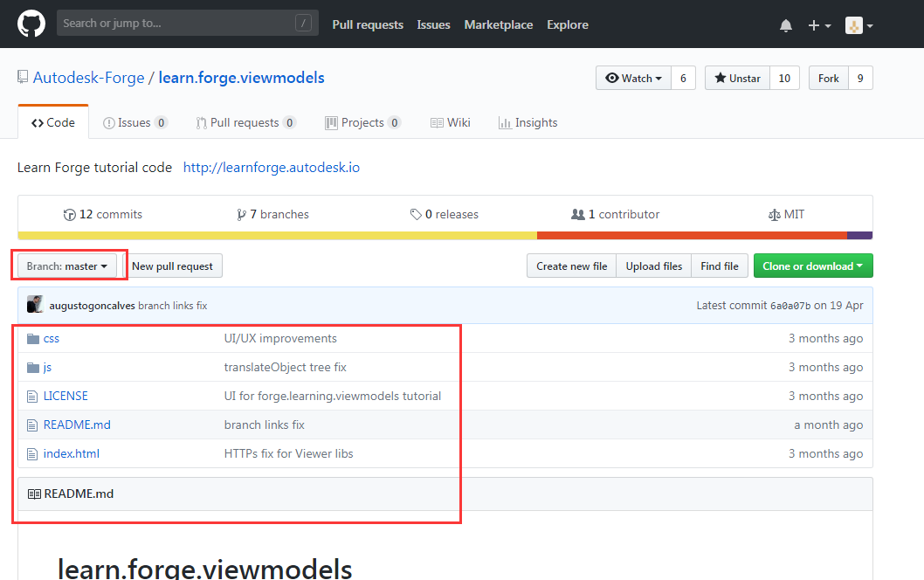Expand the Clone or download dropdown
Viewport: 924px width, 580px height.
click(813, 266)
